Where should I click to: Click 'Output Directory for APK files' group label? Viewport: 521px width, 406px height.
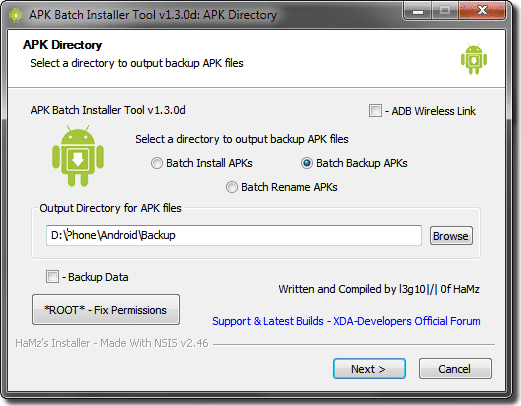(110, 208)
